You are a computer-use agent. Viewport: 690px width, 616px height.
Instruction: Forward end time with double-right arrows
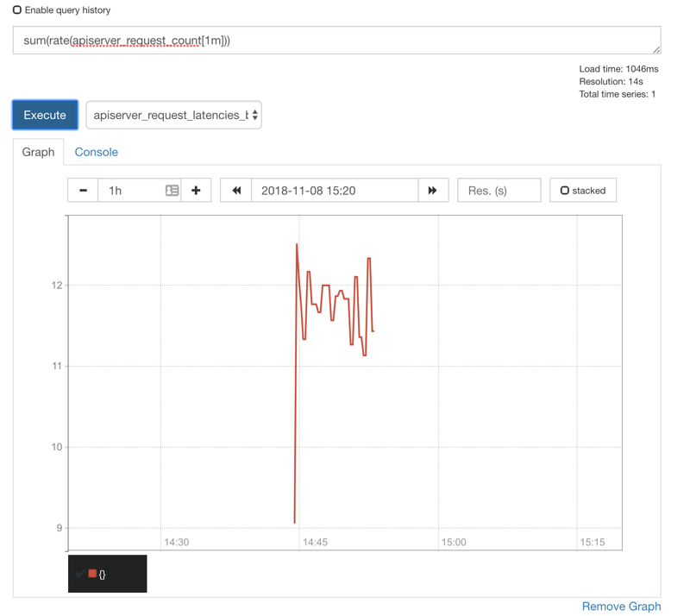point(433,190)
